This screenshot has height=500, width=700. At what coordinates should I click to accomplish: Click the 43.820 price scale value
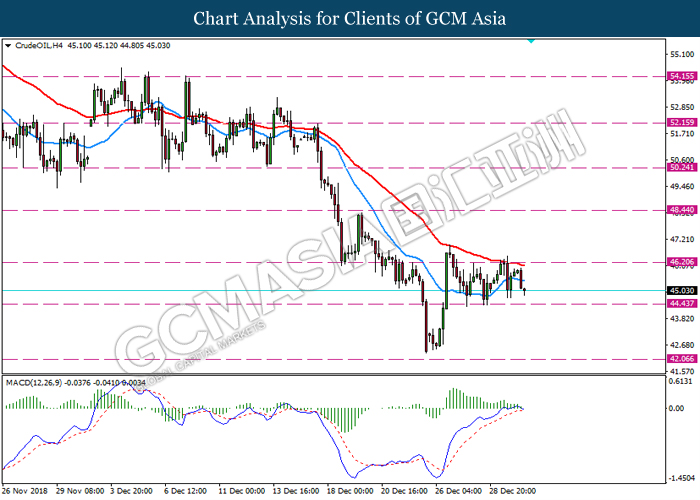(682, 318)
